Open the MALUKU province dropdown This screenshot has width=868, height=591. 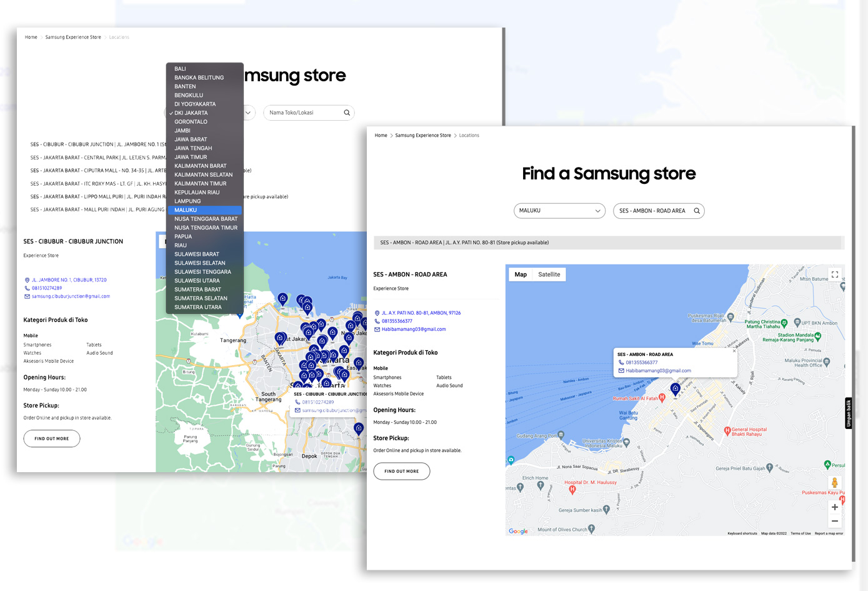pyautogui.click(x=559, y=211)
